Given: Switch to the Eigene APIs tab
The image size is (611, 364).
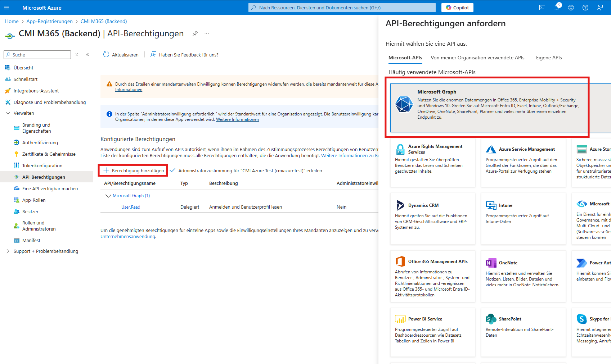Looking at the screenshot, I should (548, 58).
